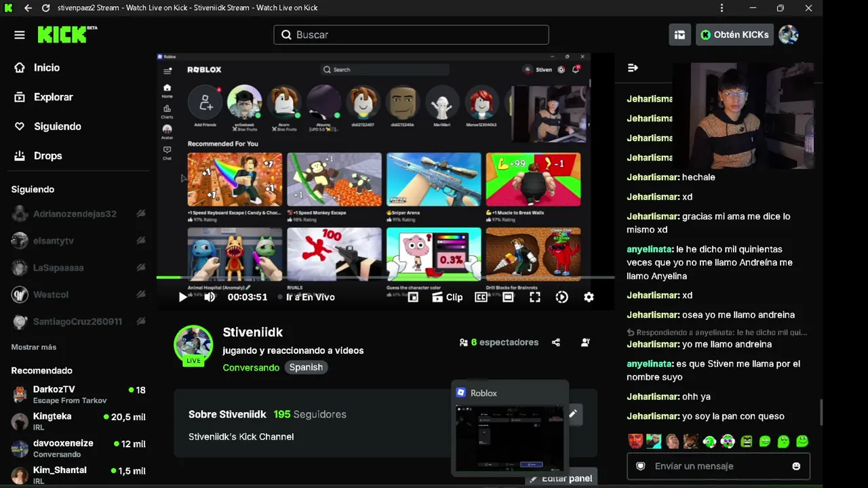Open recommended channel Kingteka

(79, 421)
